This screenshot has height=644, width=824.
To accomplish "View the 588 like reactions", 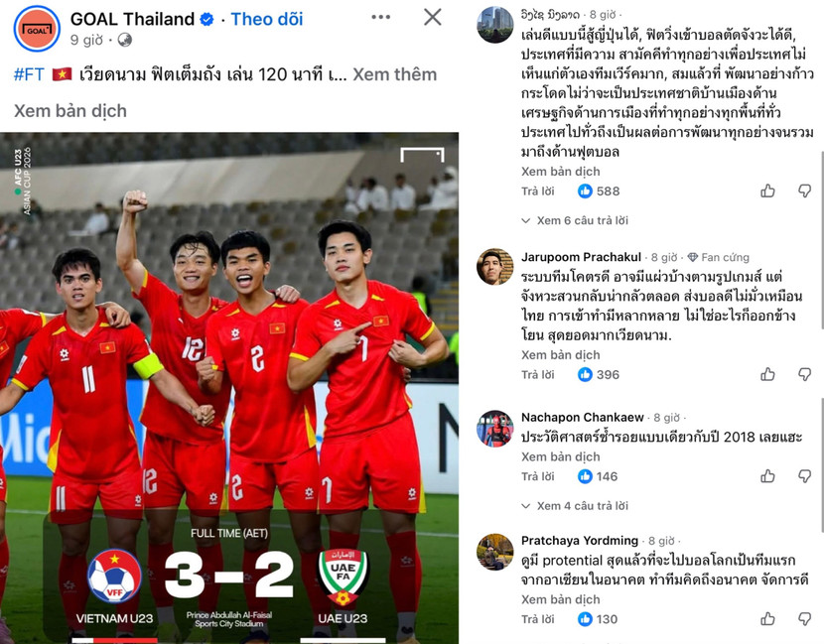I will (599, 192).
